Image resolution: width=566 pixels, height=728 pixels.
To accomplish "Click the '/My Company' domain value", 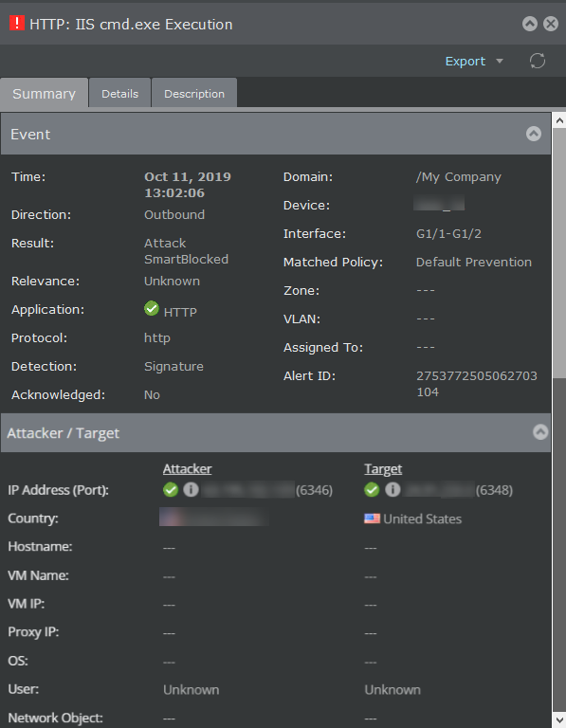I will (x=458, y=177).
